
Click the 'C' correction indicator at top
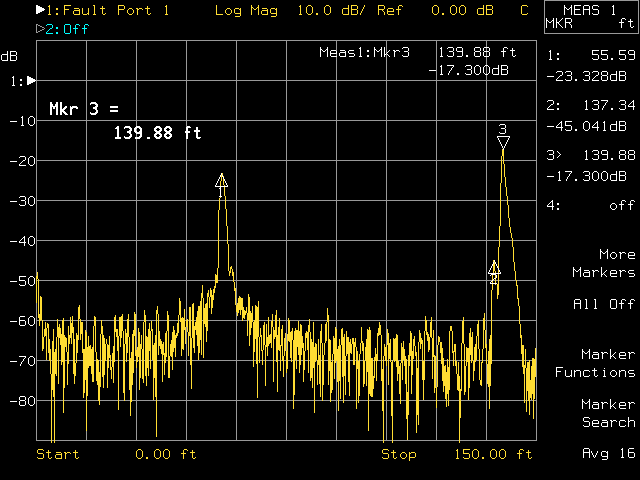(x=524, y=10)
